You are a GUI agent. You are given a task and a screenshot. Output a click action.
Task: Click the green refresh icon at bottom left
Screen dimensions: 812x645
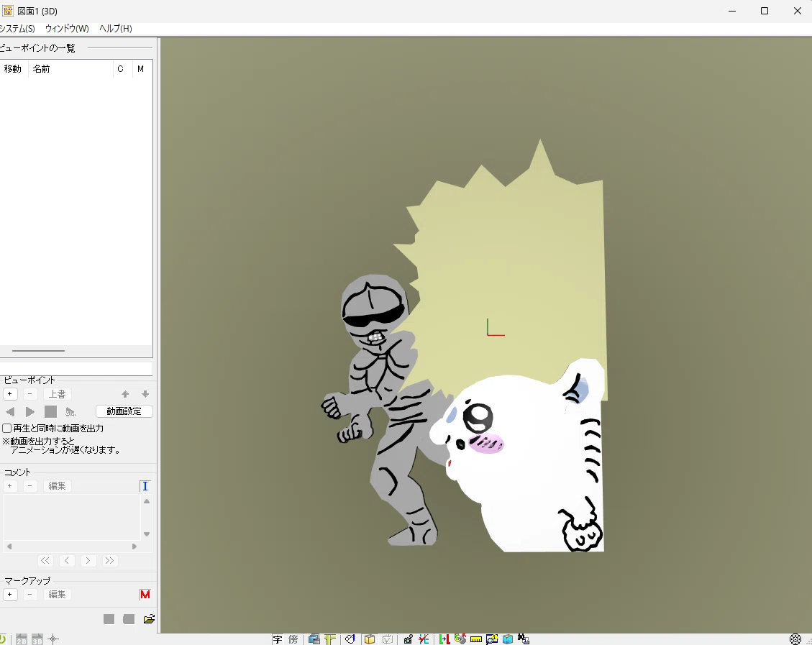click(x=3, y=639)
